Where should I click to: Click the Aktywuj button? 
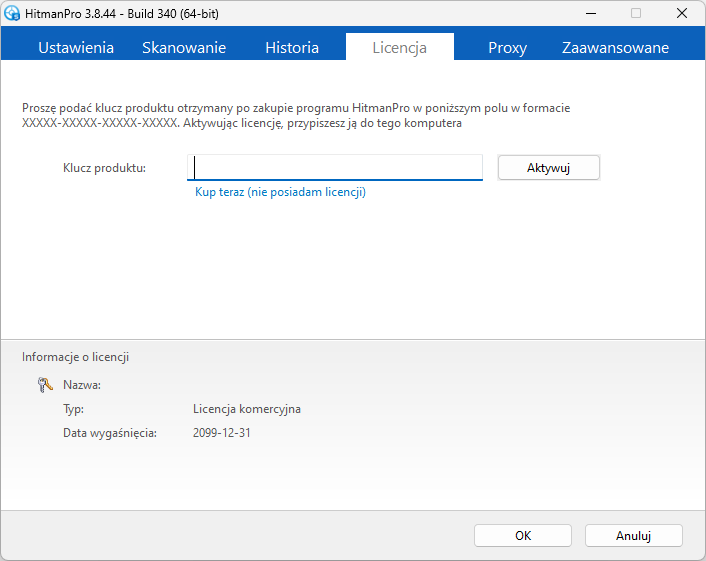[x=548, y=168]
